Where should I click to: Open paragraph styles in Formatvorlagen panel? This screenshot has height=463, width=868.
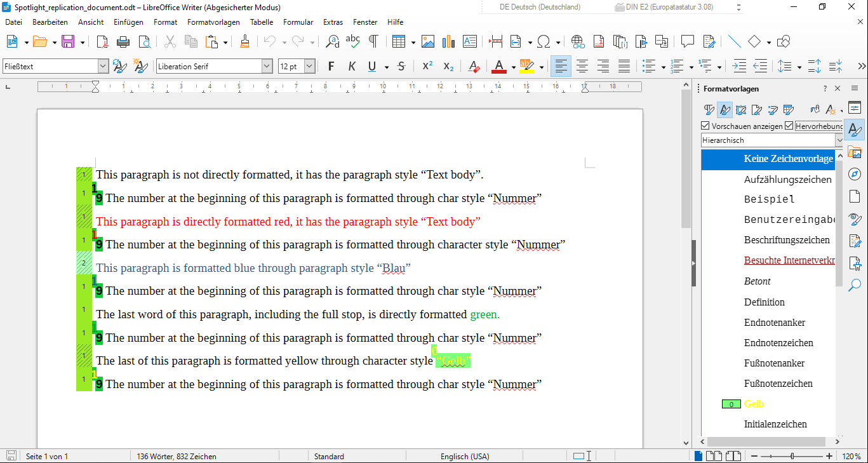point(709,110)
